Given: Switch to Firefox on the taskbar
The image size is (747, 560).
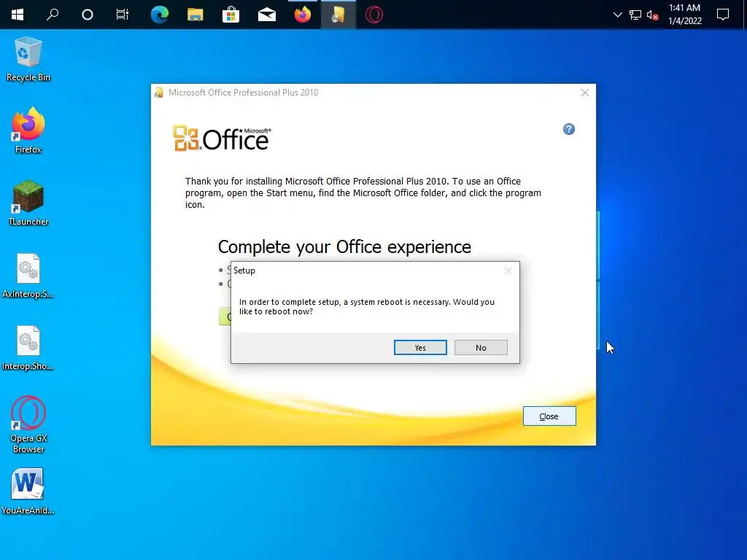Looking at the screenshot, I should (303, 15).
